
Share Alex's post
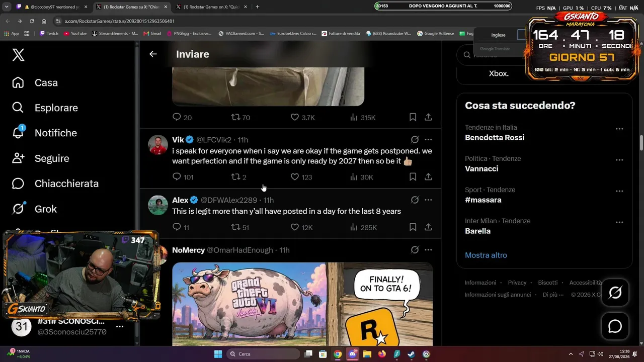428,227
